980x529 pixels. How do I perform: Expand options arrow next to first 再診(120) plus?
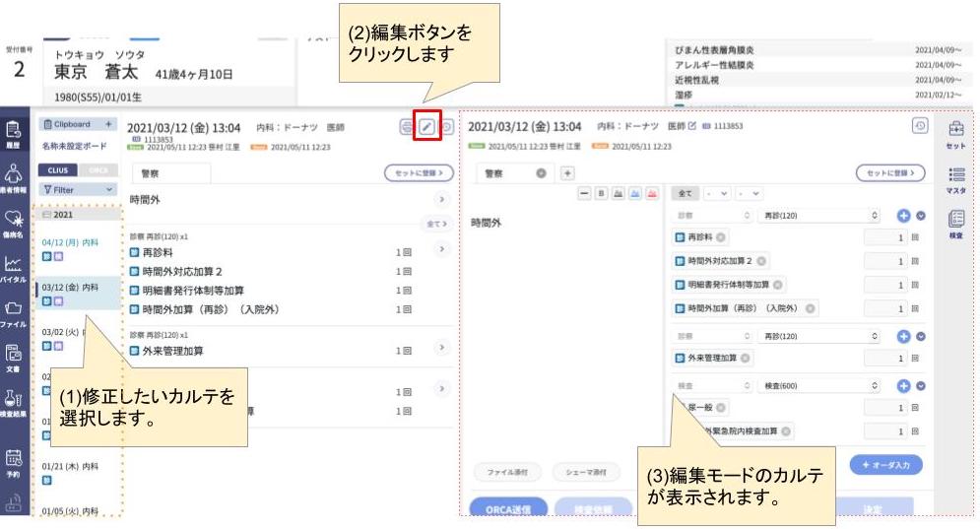pos(921,216)
